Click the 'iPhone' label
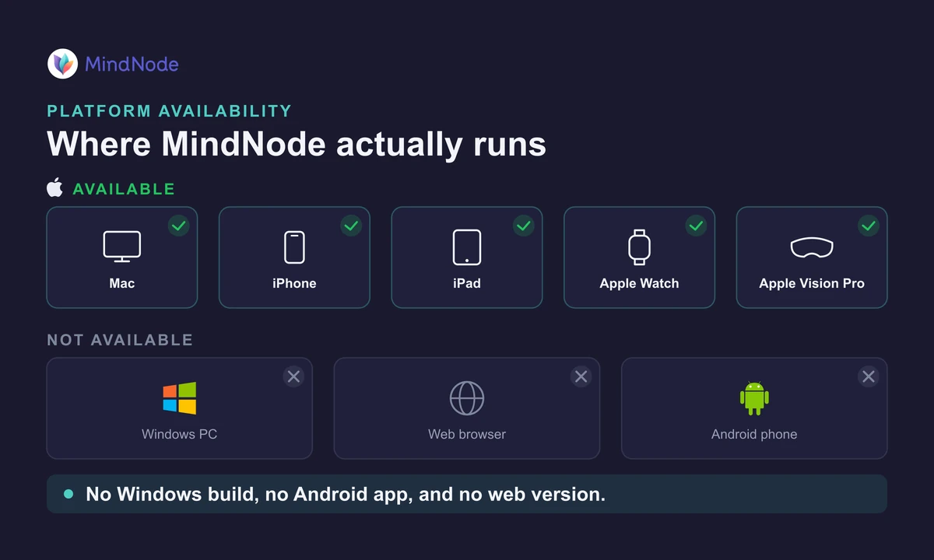 click(294, 283)
